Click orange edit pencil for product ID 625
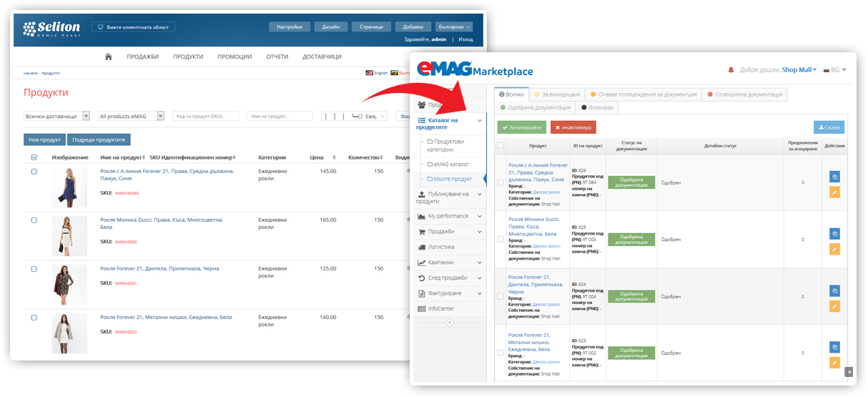 (834, 249)
